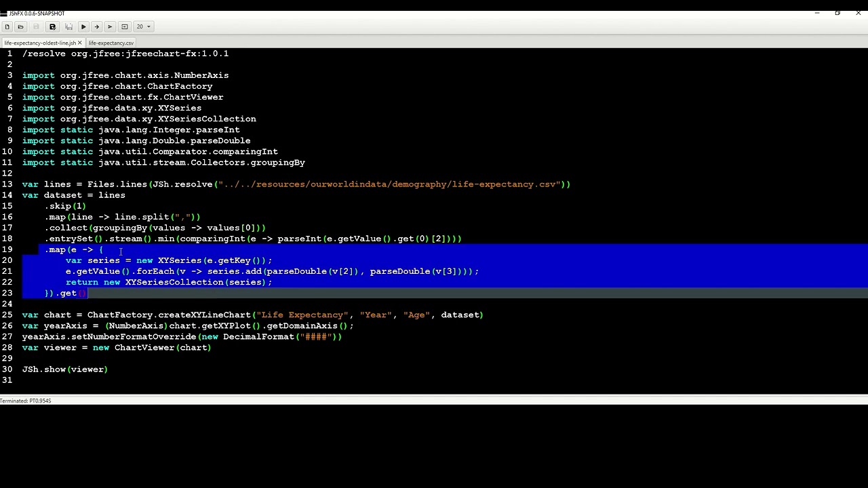Click the 'new XYSeries(e.getKey())' line
The height and width of the screenshot is (488, 868).
(169, 260)
